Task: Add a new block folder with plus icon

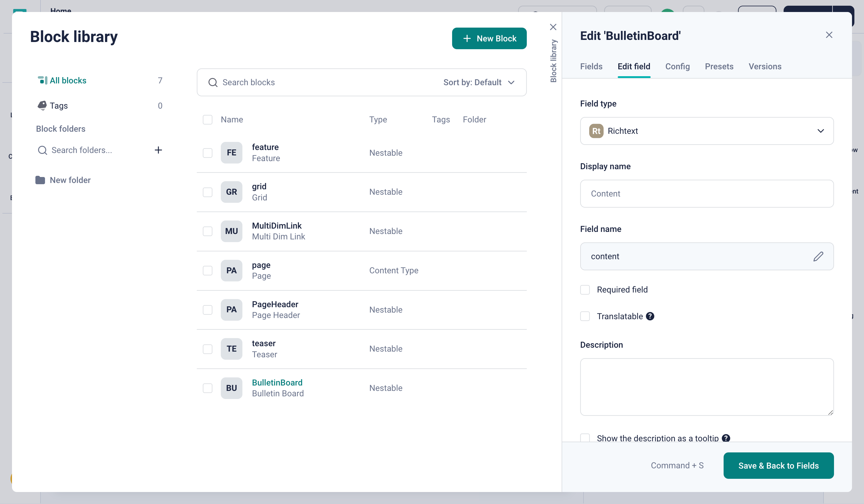Action: click(158, 150)
